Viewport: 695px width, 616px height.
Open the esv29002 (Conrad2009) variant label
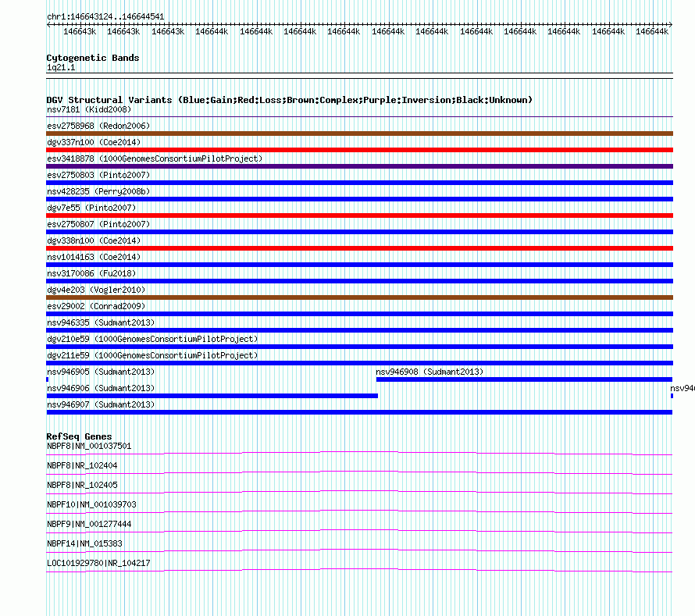[96, 306]
